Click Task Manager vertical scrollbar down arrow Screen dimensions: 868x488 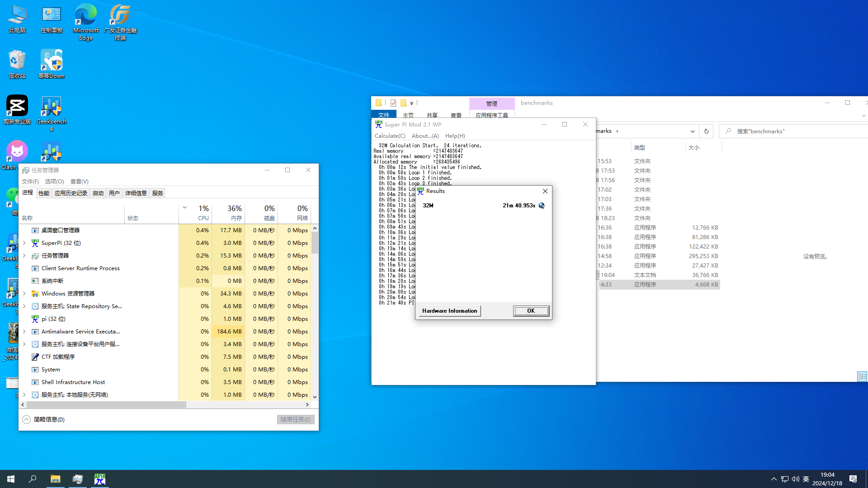315,397
